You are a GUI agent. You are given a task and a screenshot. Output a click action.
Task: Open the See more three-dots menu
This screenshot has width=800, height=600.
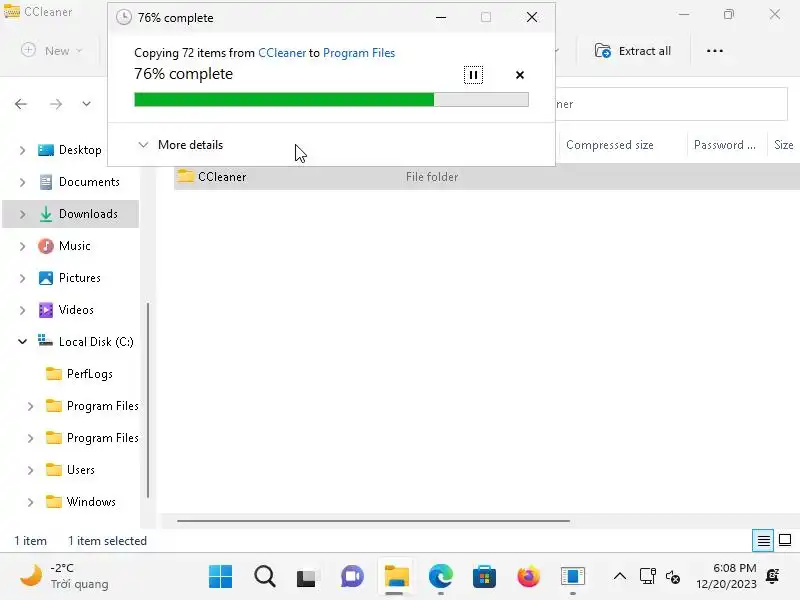(714, 51)
